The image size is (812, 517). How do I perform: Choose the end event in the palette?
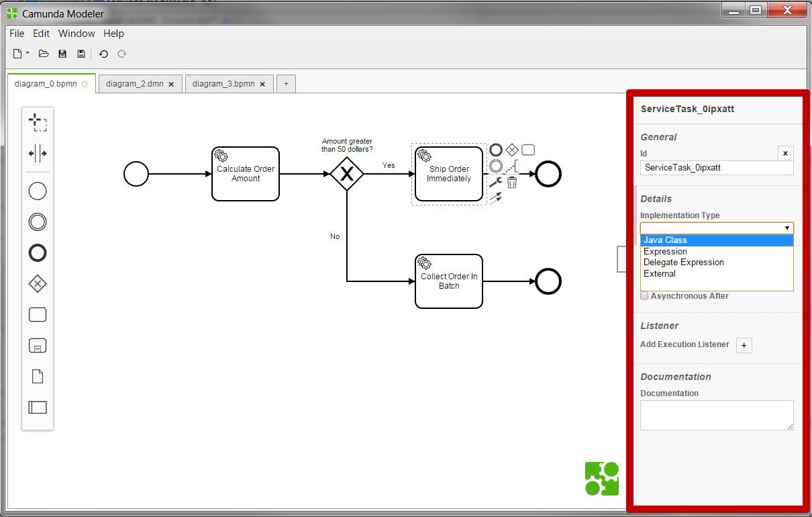click(x=38, y=253)
